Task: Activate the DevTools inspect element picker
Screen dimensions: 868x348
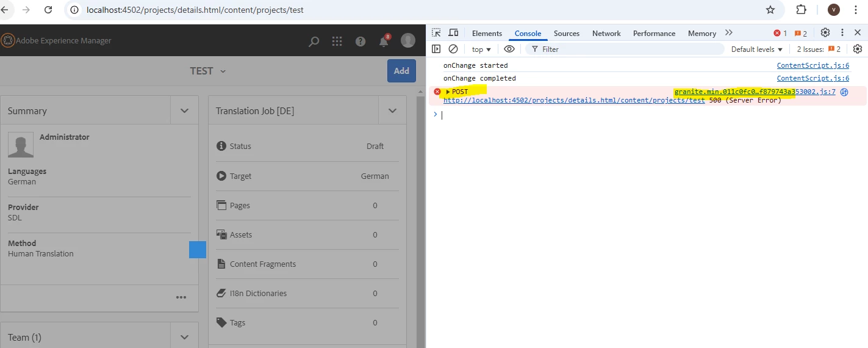Action: (436, 33)
